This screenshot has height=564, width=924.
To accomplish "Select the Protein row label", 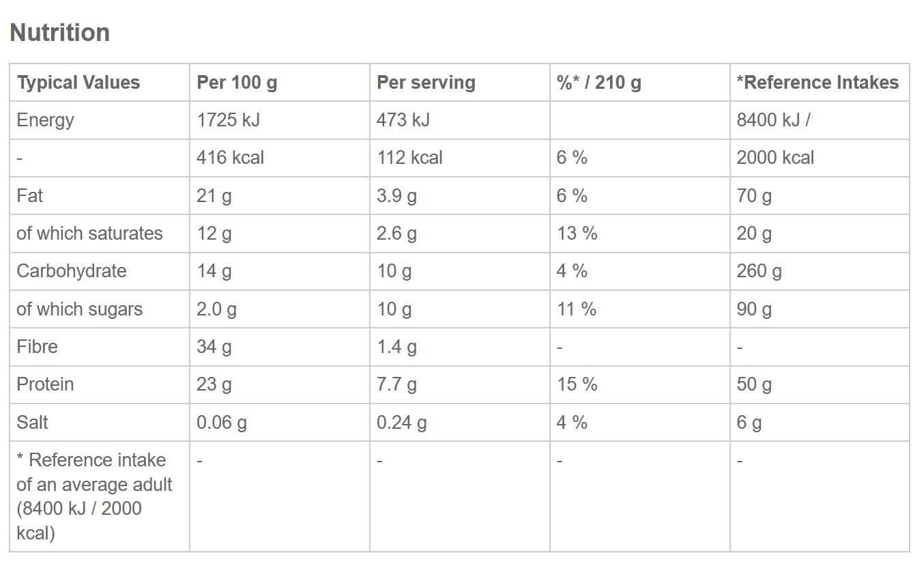I will click(45, 384).
